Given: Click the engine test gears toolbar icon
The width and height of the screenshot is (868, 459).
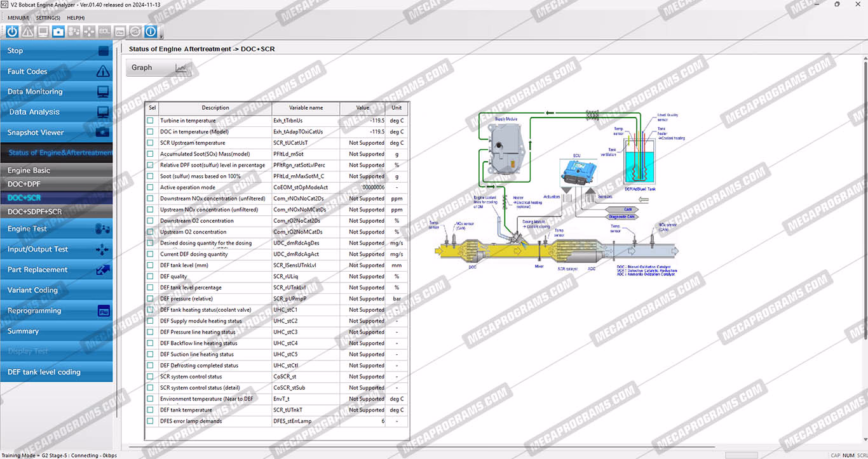Looking at the screenshot, I should coord(74,31).
